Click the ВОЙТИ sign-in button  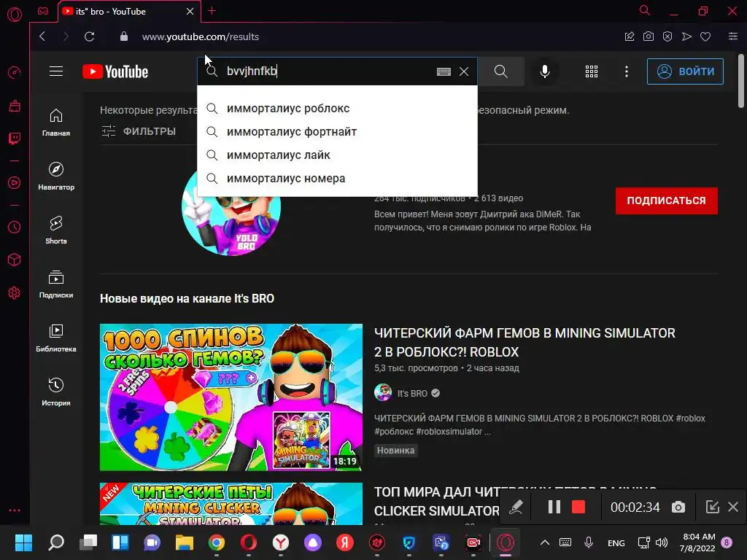(x=685, y=71)
